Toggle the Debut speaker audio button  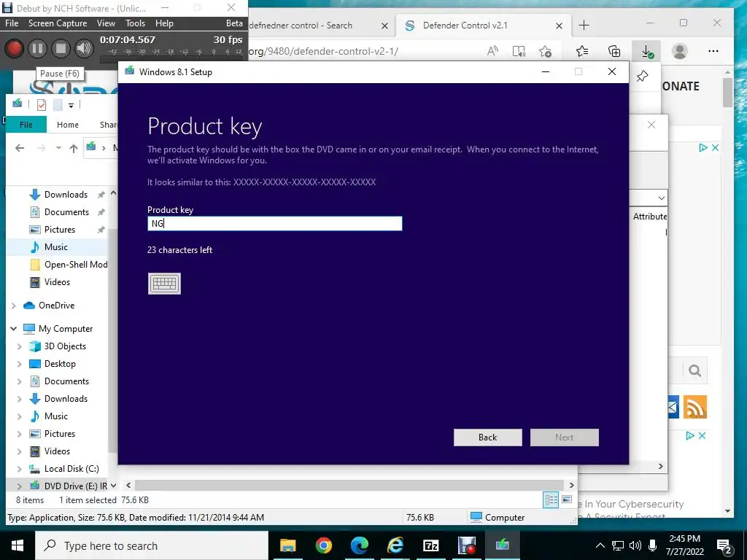pyautogui.click(x=84, y=49)
